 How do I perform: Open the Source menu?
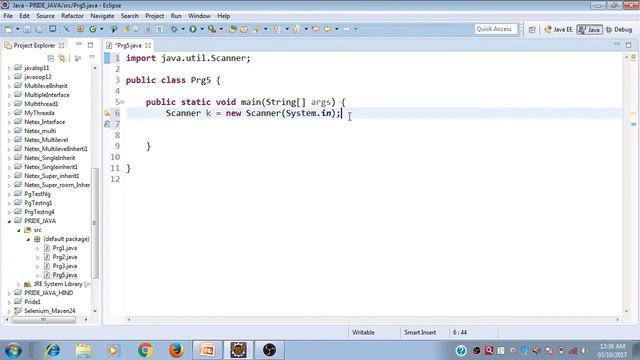[x=45, y=16]
